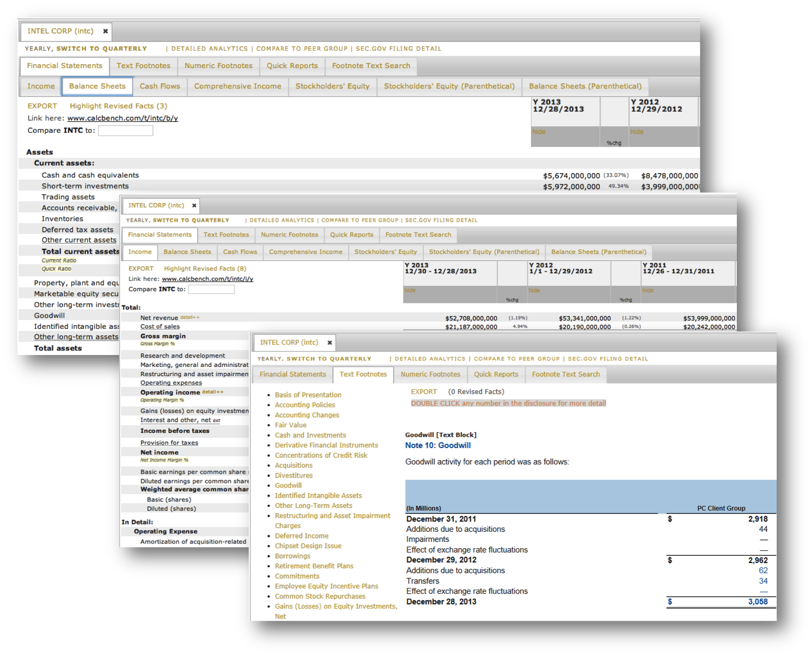Viewport: 812px width, 656px height.
Task: Open Quick Reports tab next to Numeric Footnotes in top window
Action: tap(292, 66)
